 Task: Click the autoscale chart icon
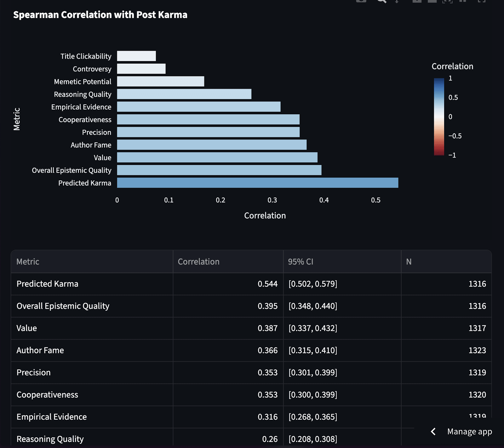pos(447,1)
